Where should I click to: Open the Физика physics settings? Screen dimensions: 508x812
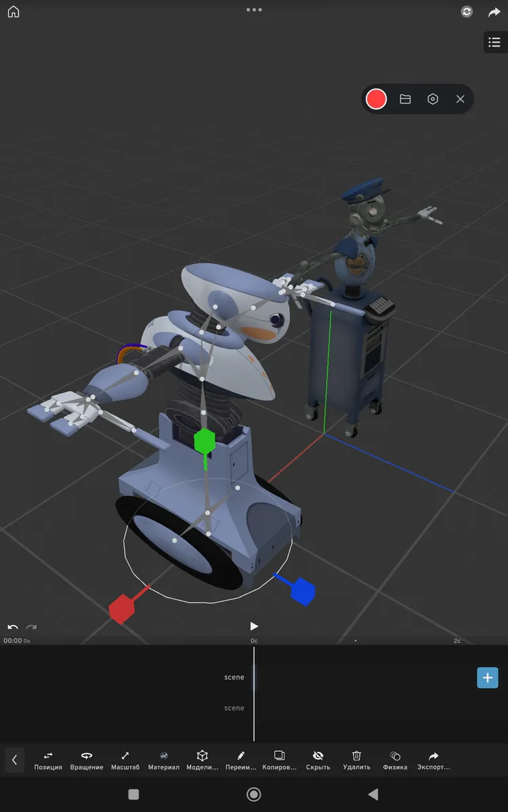[396, 761]
